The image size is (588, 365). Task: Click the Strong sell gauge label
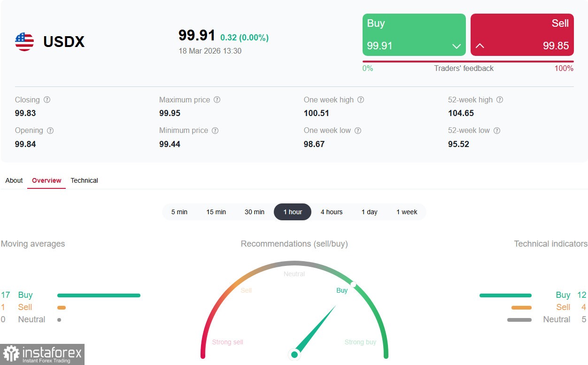coord(228,342)
